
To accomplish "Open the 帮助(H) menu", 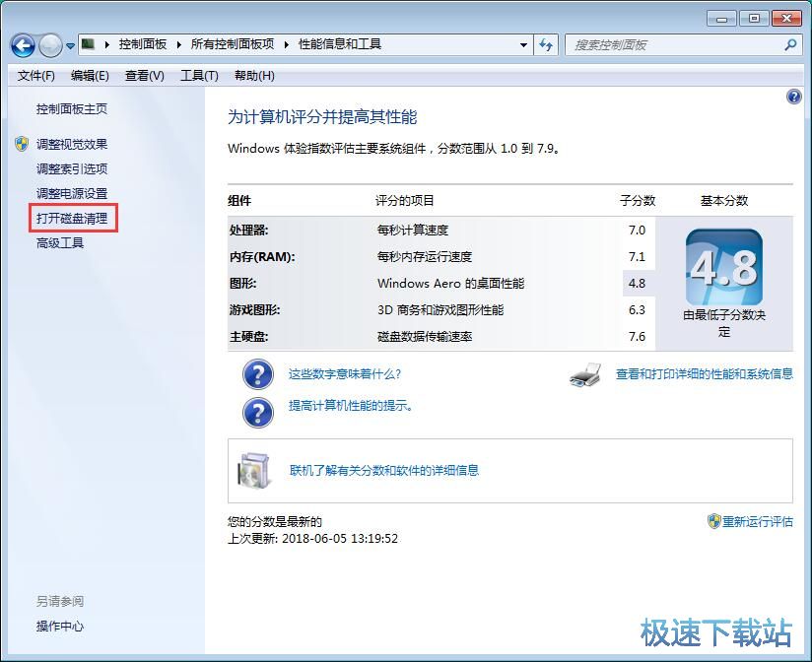I will point(254,76).
